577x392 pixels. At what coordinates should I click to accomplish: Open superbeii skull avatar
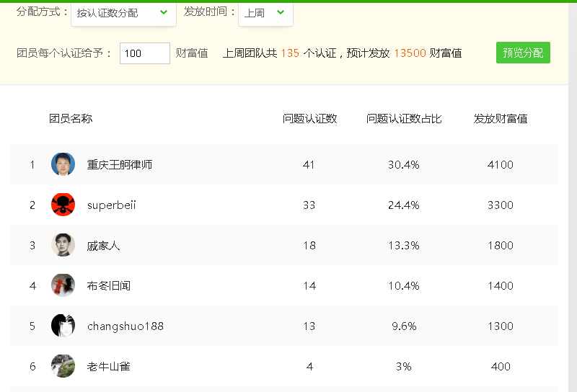pyautogui.click(x=63, y=205)
